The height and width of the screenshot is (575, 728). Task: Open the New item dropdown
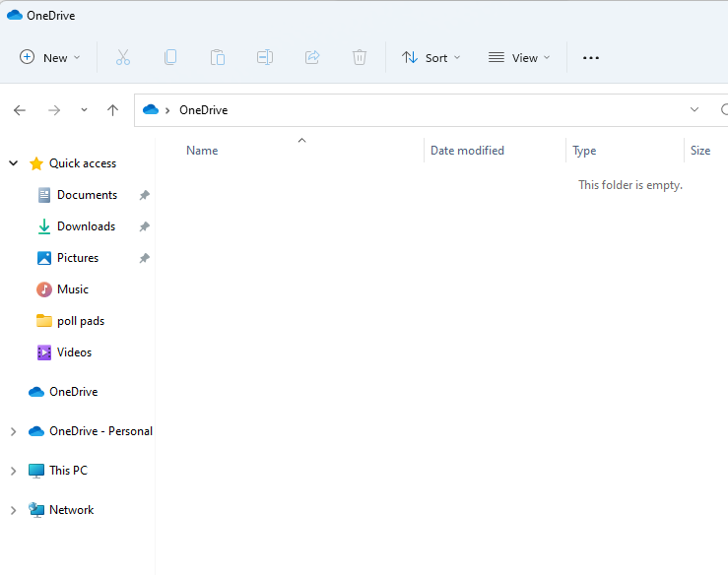[x=49, y=57]
